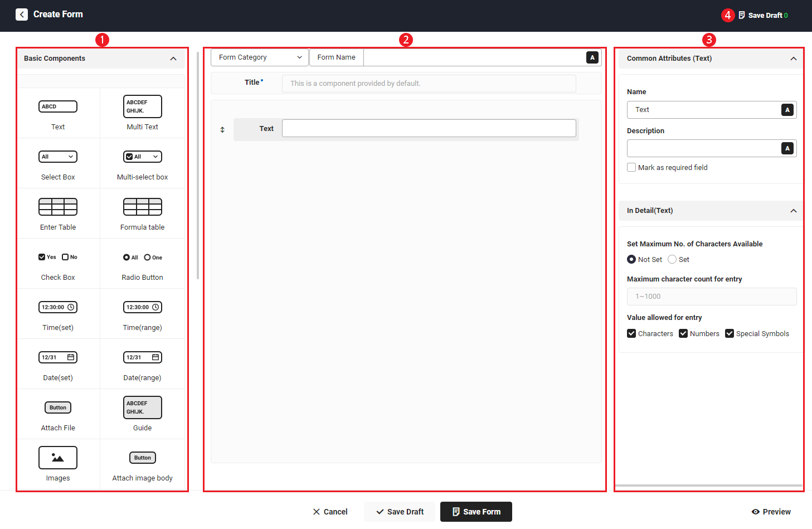812x529 pixels.
Task: Select the Multi Text component icon
Action: click(142, 106)
